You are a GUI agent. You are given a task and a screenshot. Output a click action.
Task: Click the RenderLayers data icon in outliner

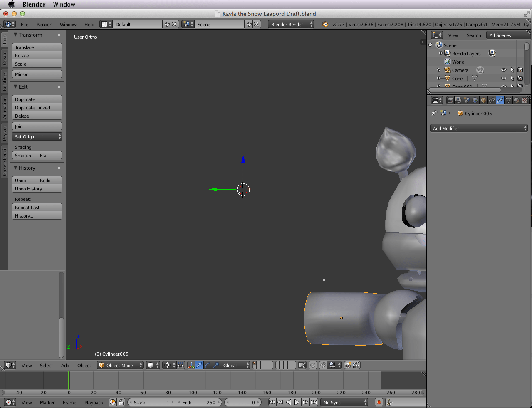coord(492,53)
